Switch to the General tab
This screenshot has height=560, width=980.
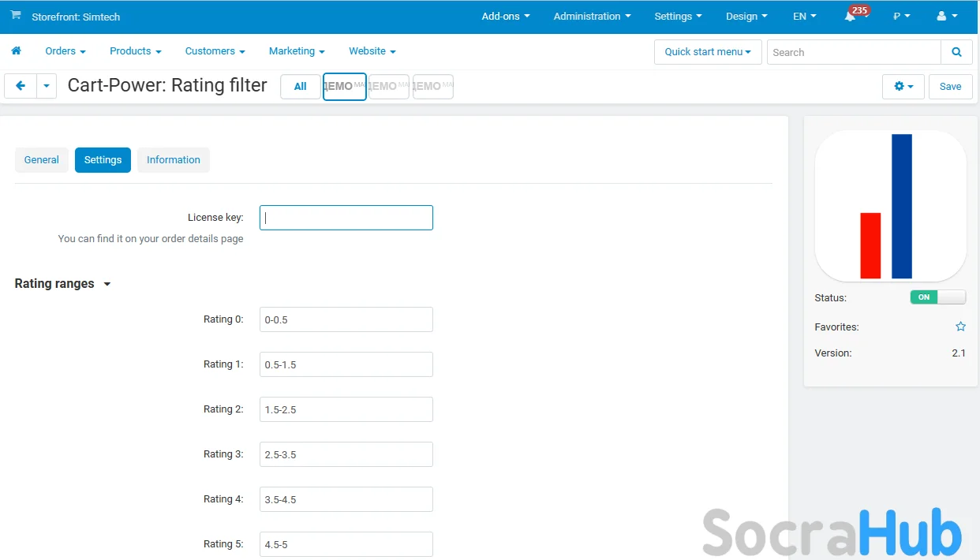42,160
